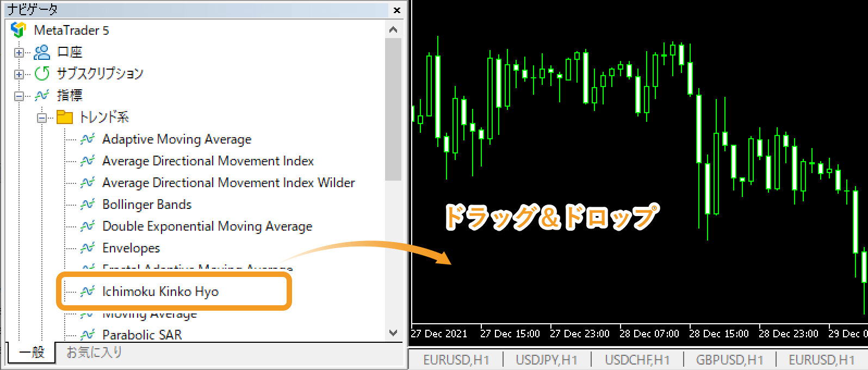This screenshot has width=868, height=370.
Task: Click the yellow folder icon beside トレンド系
Action: (x=65, y=117)
